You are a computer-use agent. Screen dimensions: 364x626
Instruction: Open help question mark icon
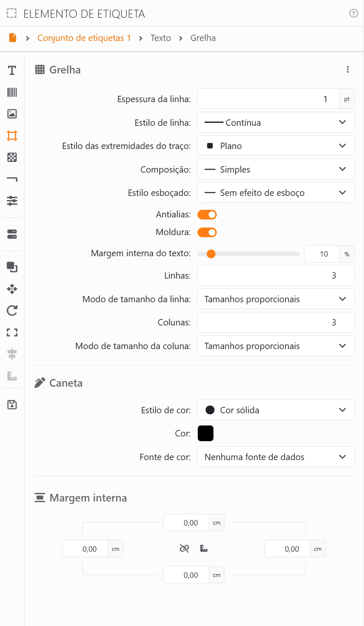[354, 14]
